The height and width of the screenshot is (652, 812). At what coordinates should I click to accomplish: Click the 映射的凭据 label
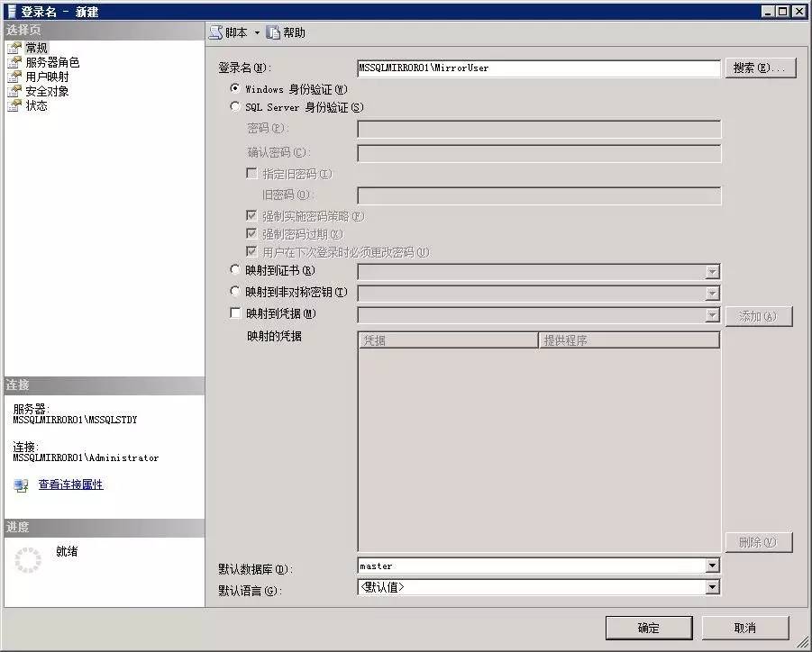(274, 336)
